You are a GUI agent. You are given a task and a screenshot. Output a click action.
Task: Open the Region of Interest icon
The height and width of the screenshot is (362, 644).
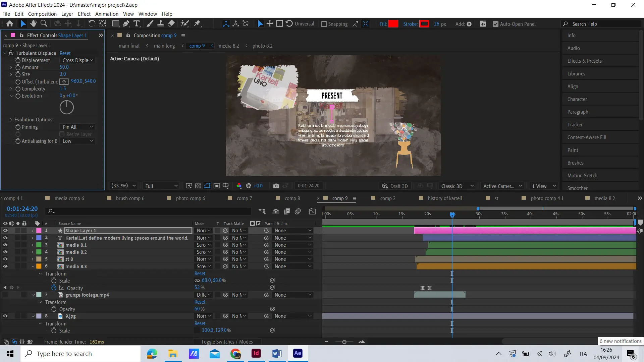click(x=217, y=186)
